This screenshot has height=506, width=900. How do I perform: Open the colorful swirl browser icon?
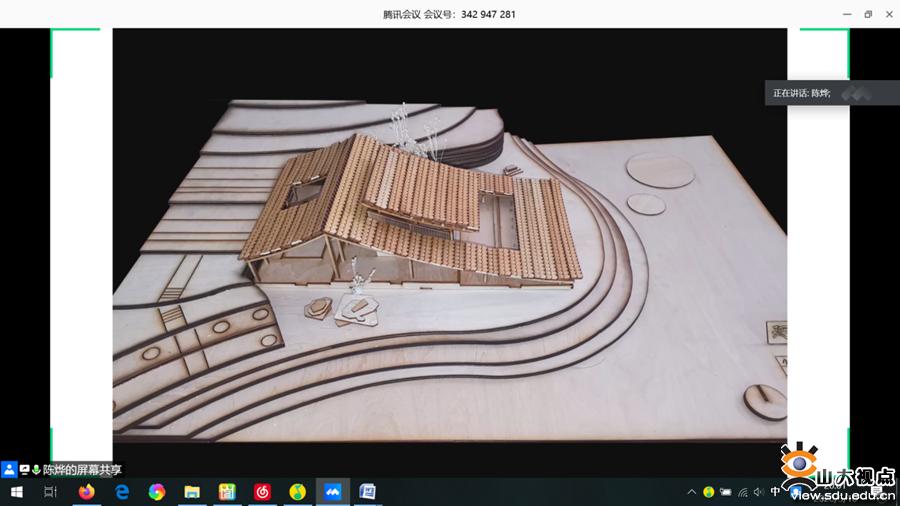tap(157, 492)
